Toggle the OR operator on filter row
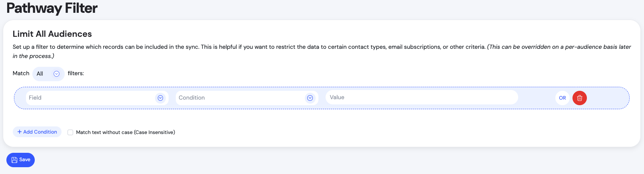Viewport: 644px width, 174px height. pyautogui.click(x=562, y=98)
